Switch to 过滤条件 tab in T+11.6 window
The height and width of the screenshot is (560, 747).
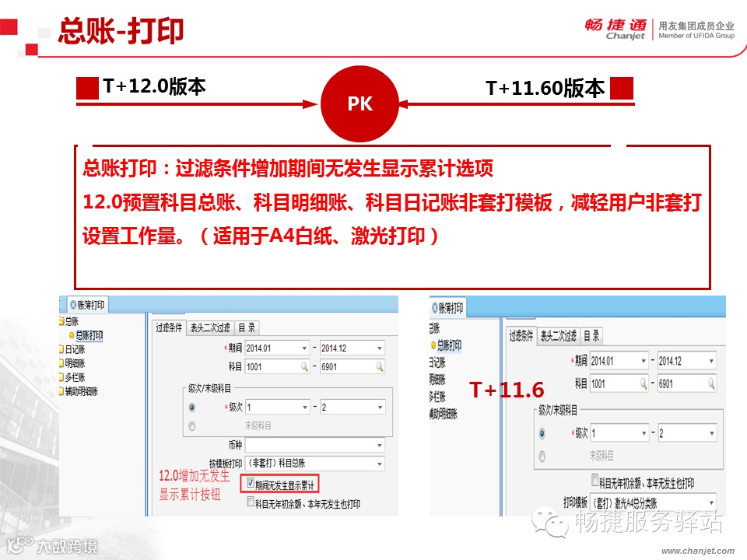pyautogui.click(x=521, y=336)
